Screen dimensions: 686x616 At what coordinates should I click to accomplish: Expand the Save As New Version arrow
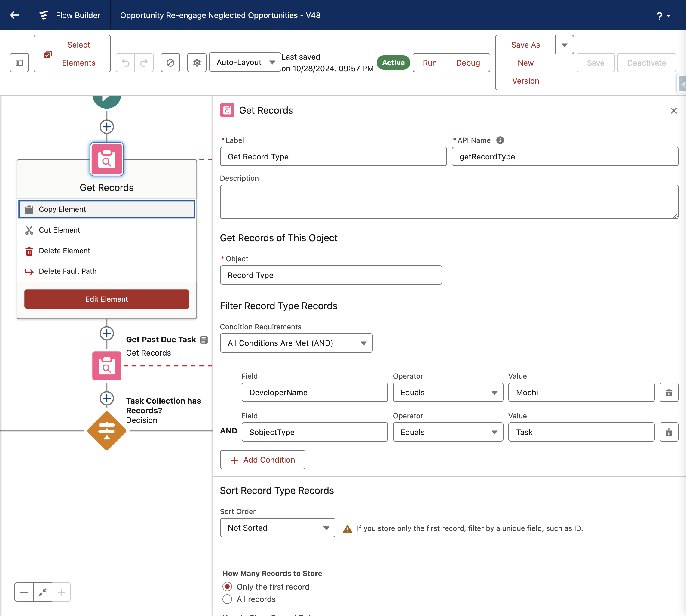564,45
